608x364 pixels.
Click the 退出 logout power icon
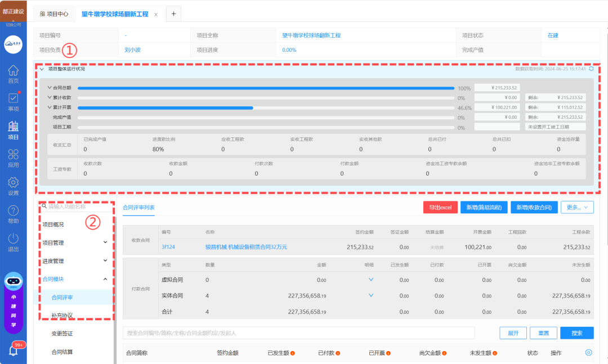[13, 242]
